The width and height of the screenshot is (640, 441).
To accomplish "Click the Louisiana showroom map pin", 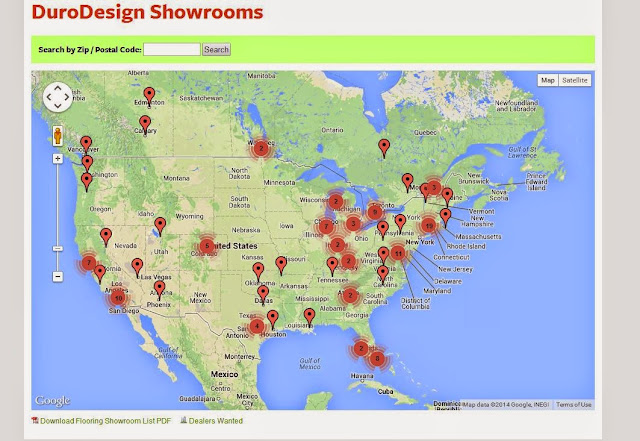I will [x=310, y=317].
